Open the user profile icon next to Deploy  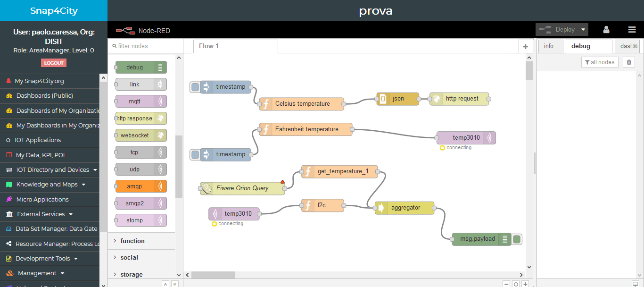[606, 30]
